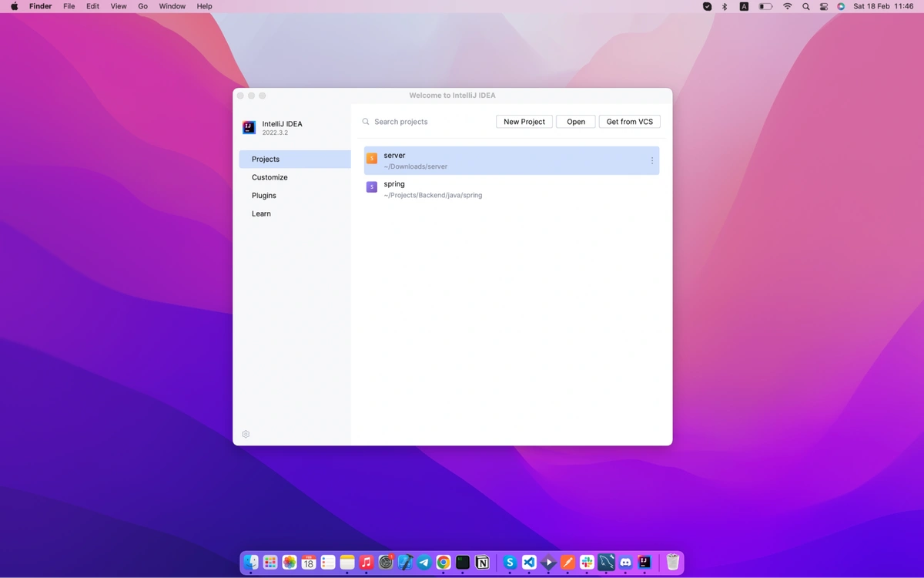This screenshot has width=924, height=578.
Task: Open Notes app from the dock
Action: 347,563
